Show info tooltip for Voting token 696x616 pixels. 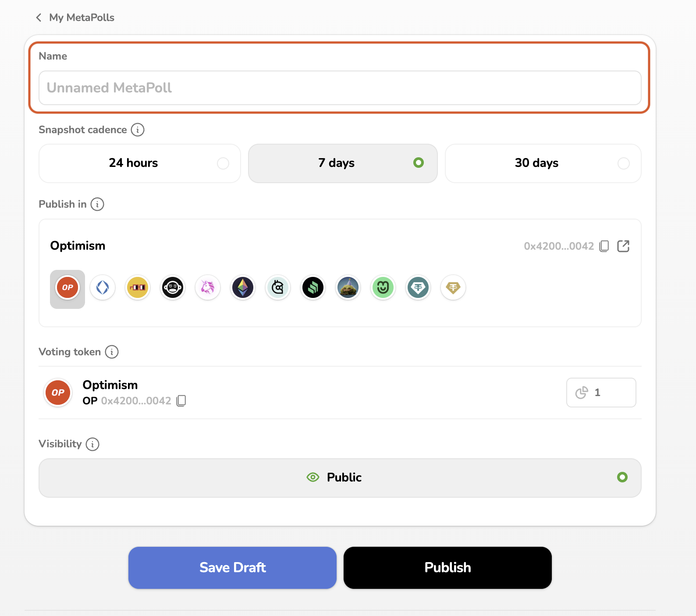tap(112, 352)
